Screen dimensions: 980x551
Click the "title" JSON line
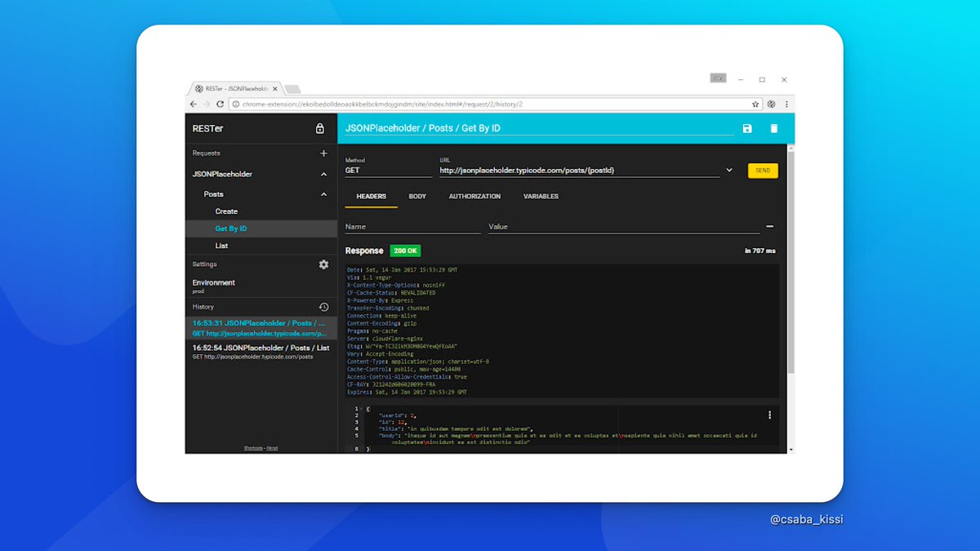point(456,429)
